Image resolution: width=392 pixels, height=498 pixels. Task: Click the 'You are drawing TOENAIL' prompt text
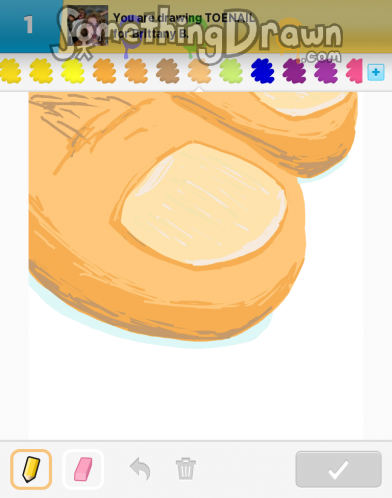(x=184, y=18)
